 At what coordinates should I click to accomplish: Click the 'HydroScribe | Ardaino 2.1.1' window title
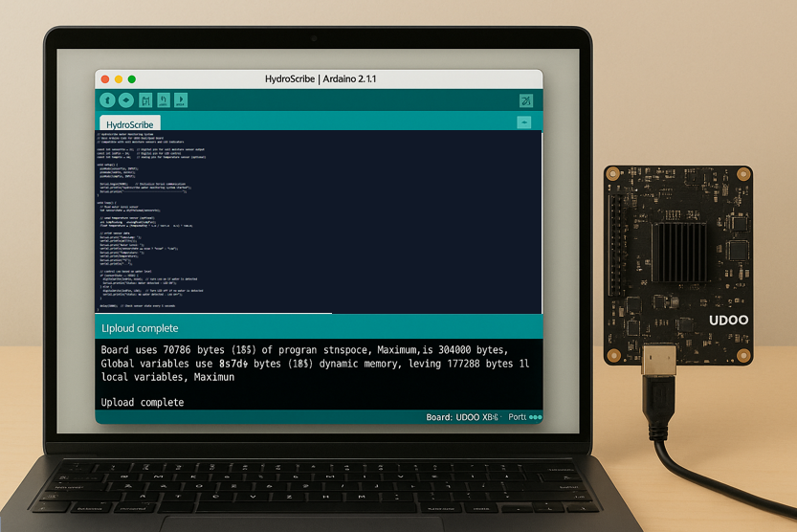coord(321,78)
